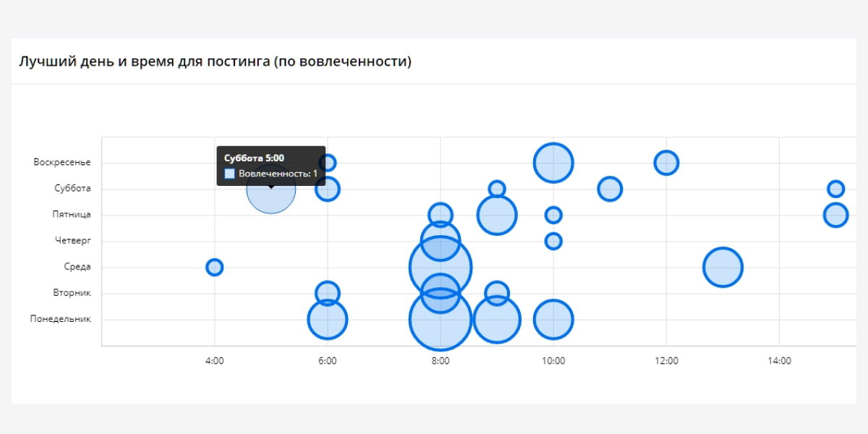Select the Sunday 10:00 bubble

coord(553,163)
